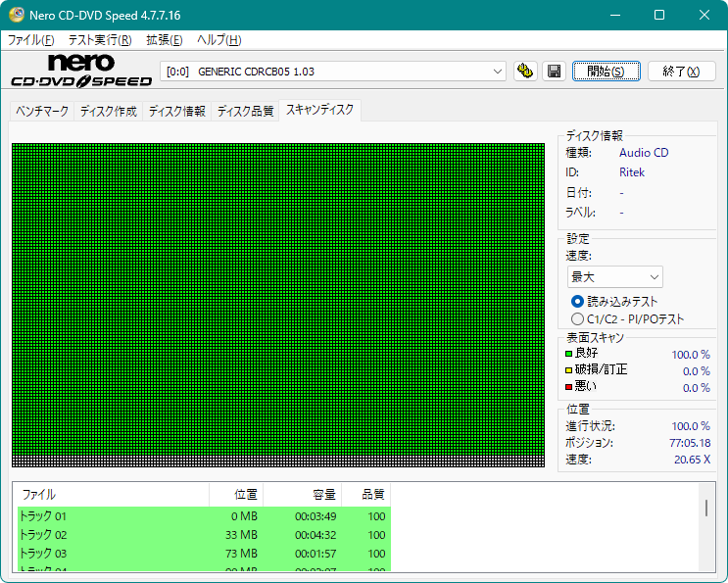Viewport: 728px width, 583px height.
Task: Open the drive selection dropdown GENERIC CDRCB05
Action: pos(333,72)
